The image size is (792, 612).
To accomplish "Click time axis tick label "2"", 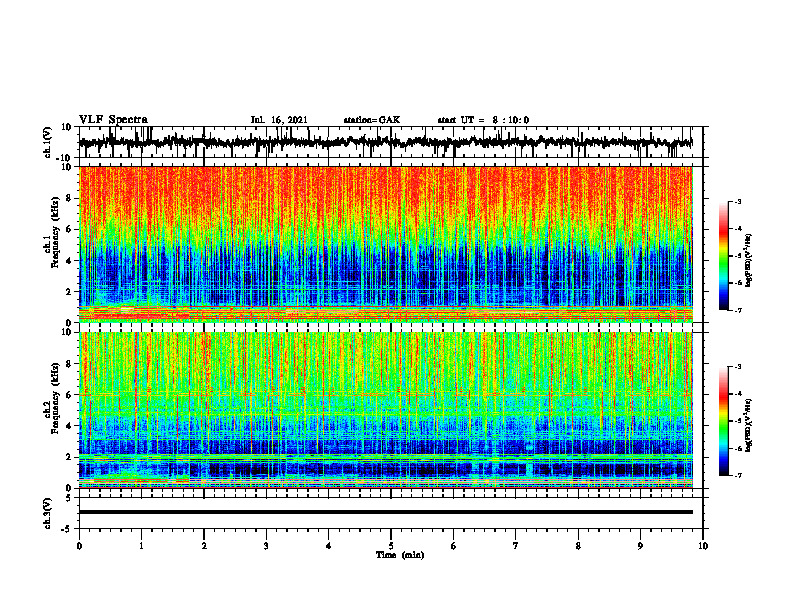I will [x=204, y=545].
